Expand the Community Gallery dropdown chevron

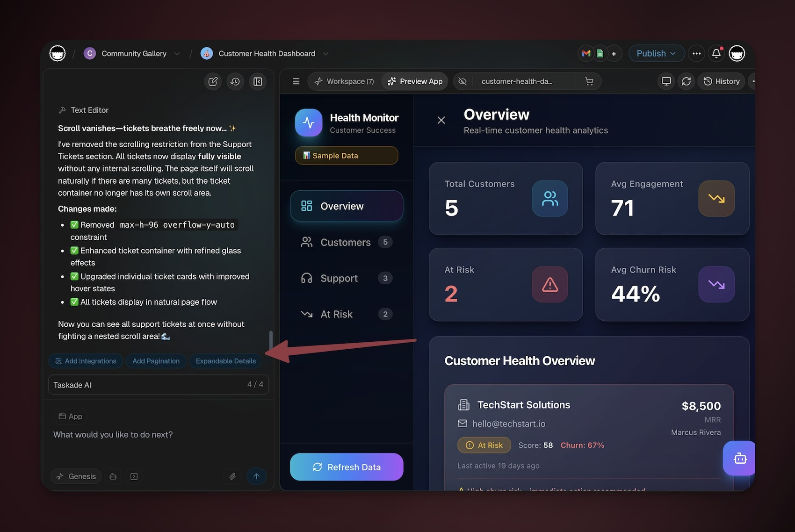(x=177, y=54)
